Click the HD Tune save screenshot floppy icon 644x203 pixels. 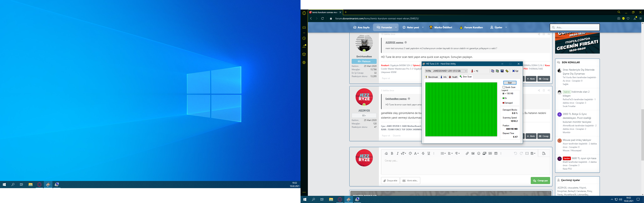[x=502, y=71]
